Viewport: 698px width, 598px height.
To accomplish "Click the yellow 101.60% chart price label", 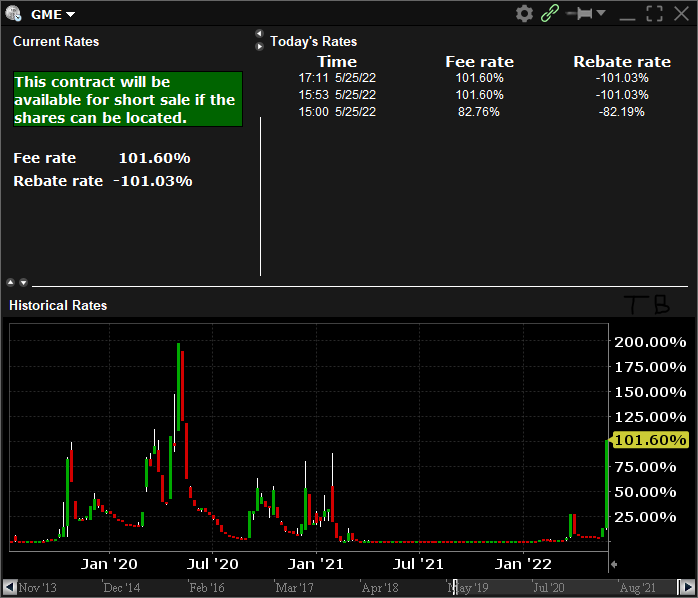I will 650,440.
